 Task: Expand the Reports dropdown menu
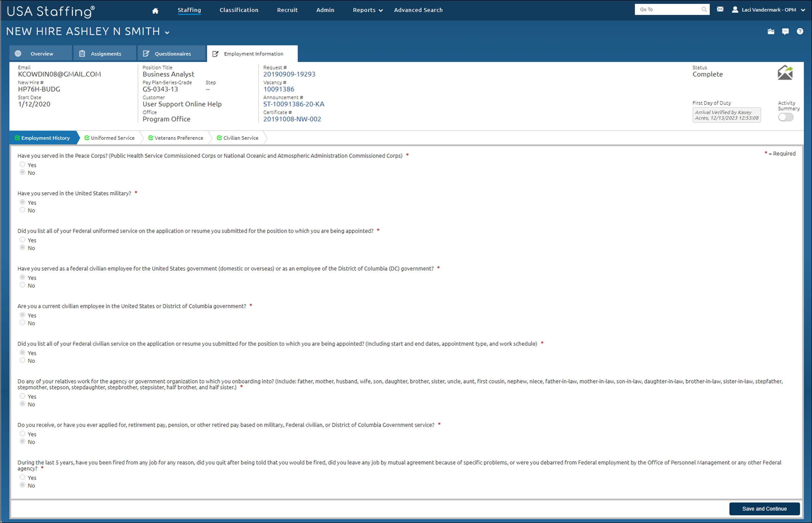tap(368, 10)
